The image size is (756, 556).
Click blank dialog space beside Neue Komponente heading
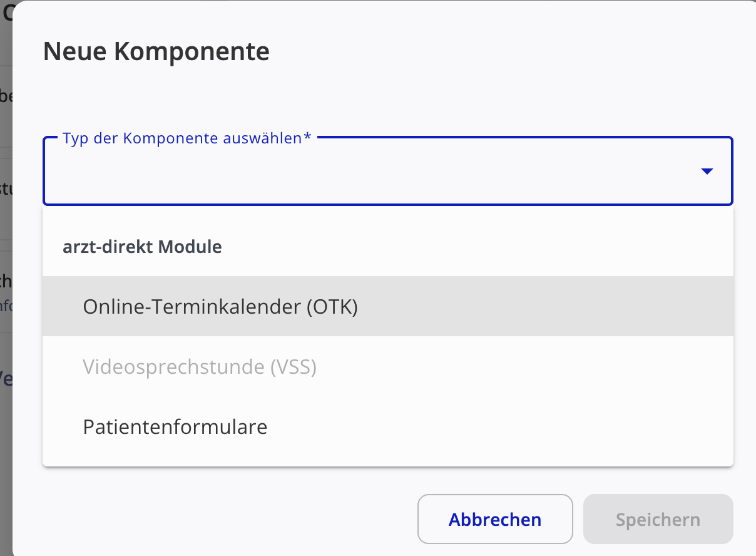coord(501,51)
